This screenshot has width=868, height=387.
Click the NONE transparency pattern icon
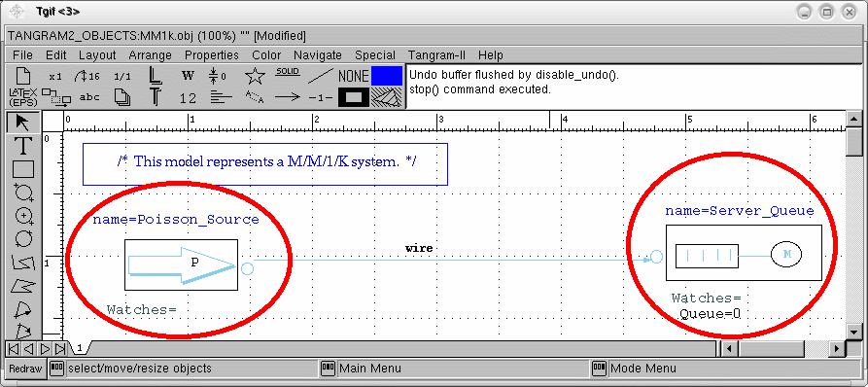354,76
